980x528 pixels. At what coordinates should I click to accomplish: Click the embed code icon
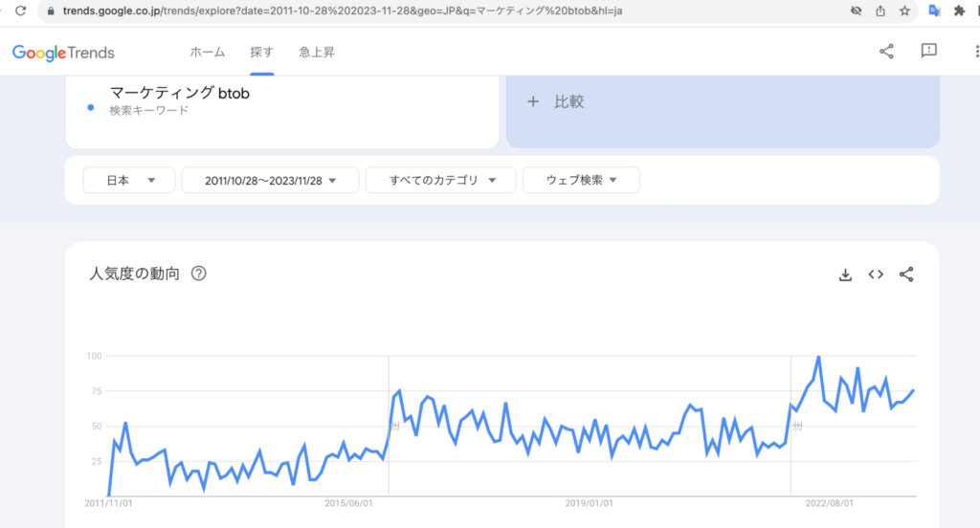(876, 275)
